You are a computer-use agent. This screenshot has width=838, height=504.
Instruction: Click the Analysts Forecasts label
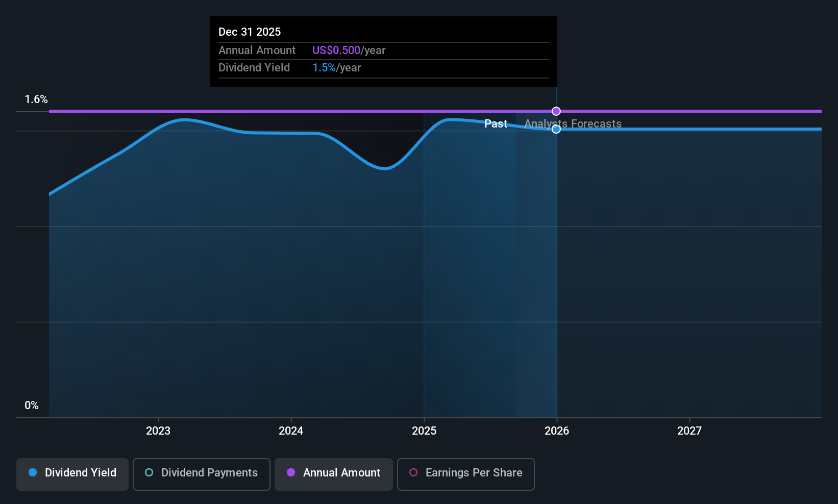573,123
